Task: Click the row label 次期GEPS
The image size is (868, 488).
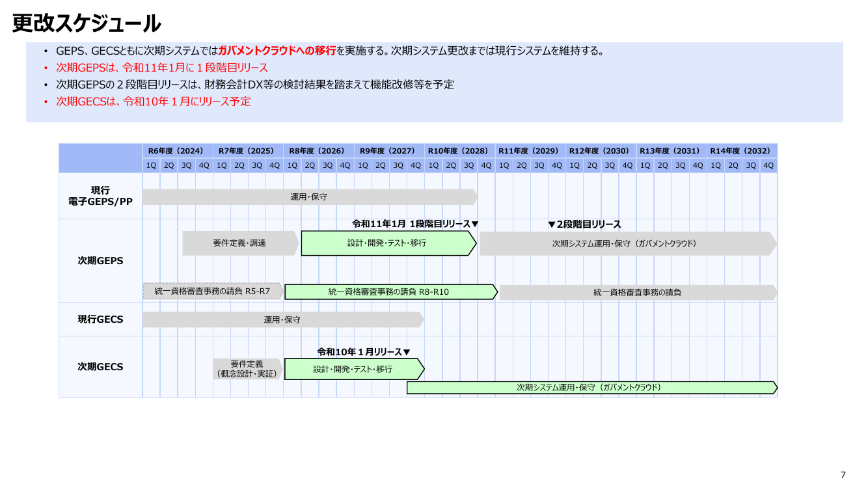Action: point(100,261)
